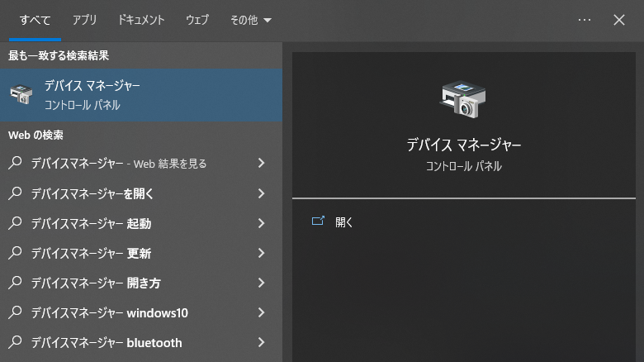The height and width of the screenshot is (362, 644).
Task: Open the three-dot options menu
Action: (x=584, y=20)
